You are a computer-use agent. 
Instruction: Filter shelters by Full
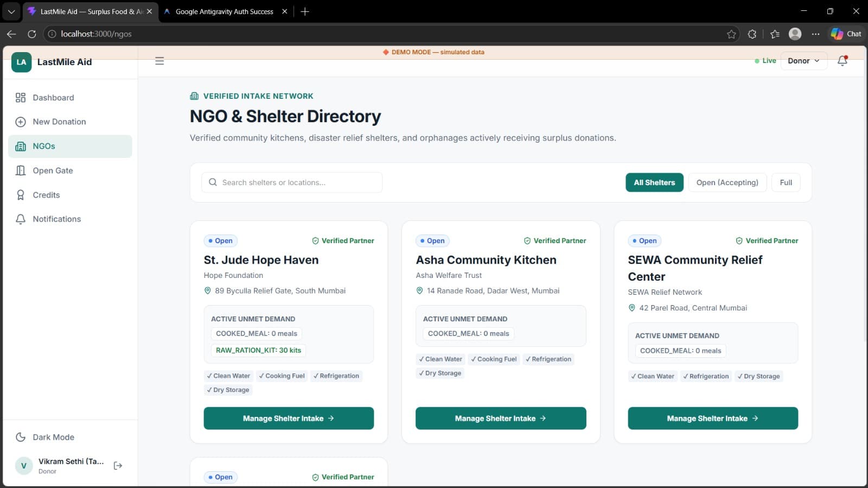[786, 182]
